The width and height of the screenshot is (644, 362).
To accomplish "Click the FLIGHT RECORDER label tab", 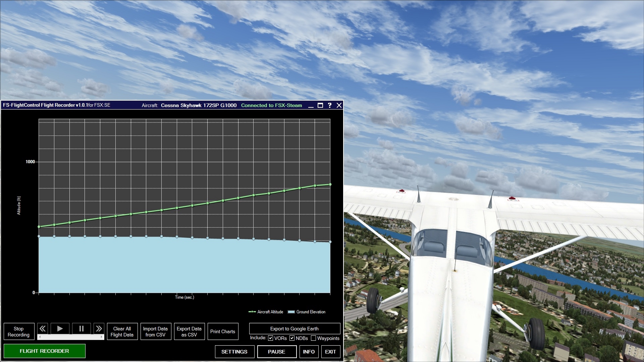I will pyautogui.click(x=44, y=351).
